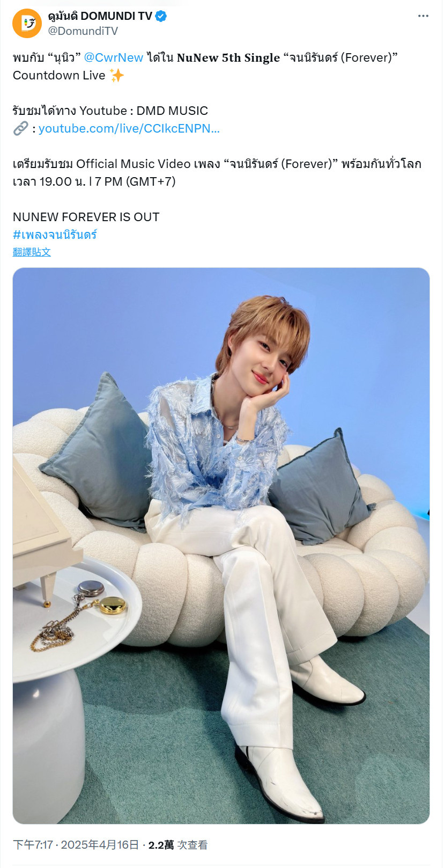Viewport: 444px width, 868px height.
Task: Click the blue verified badge
Action: (160, 16)
